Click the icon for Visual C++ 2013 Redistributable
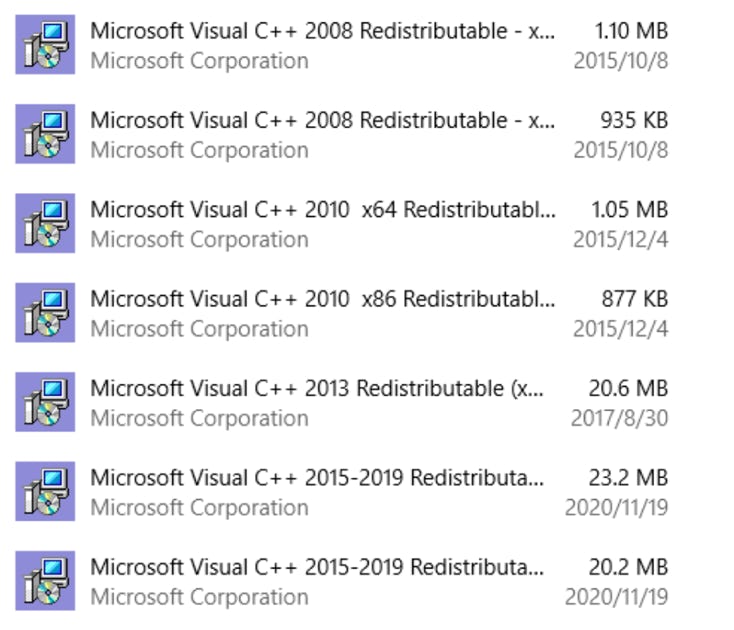 (45, 402)
